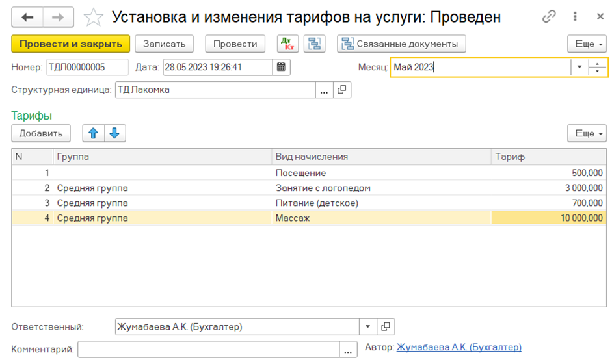Open author link Жумабаева А.К.
612x364 pixels.
point(459,348)
